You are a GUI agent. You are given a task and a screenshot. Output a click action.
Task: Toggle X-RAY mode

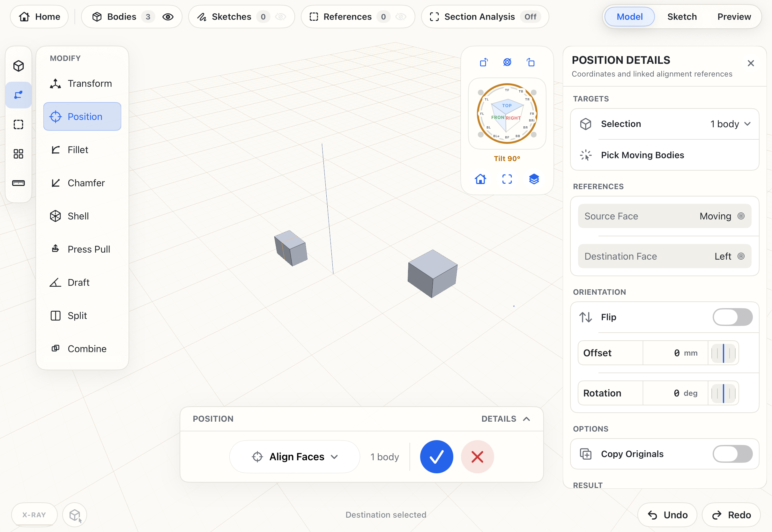pyautogui.click(x=34, y=515)
